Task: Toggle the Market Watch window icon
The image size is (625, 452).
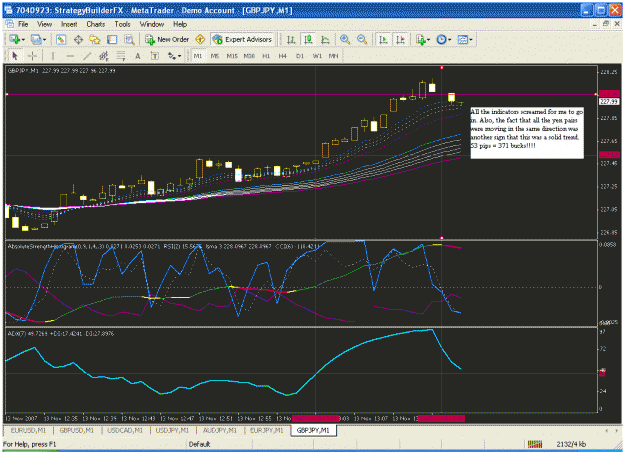Action: (61, 39)
